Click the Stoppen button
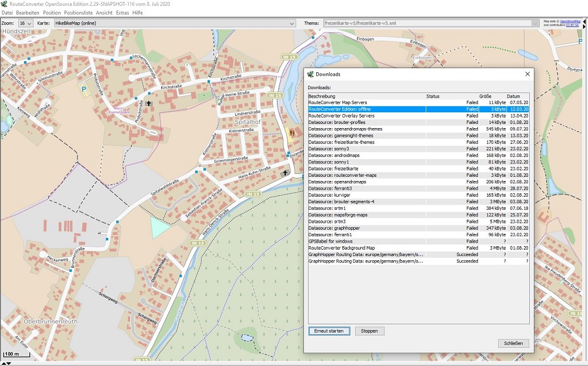The height and width of the screenshot is (366, 588). [x=369, y=331]
